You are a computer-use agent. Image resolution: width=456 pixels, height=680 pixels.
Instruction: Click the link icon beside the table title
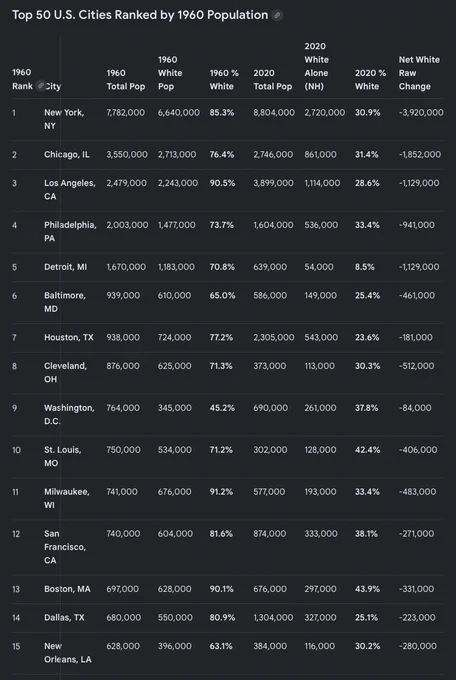(277, 15)
